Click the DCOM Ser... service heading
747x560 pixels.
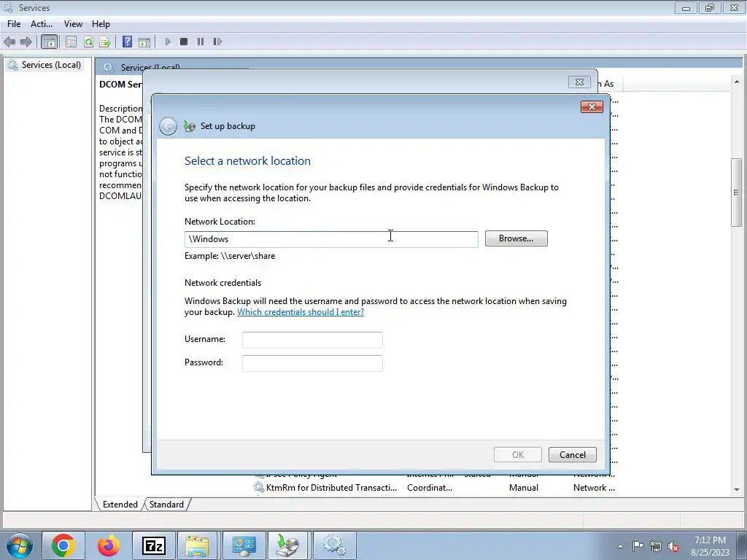(x=120, y=85)
